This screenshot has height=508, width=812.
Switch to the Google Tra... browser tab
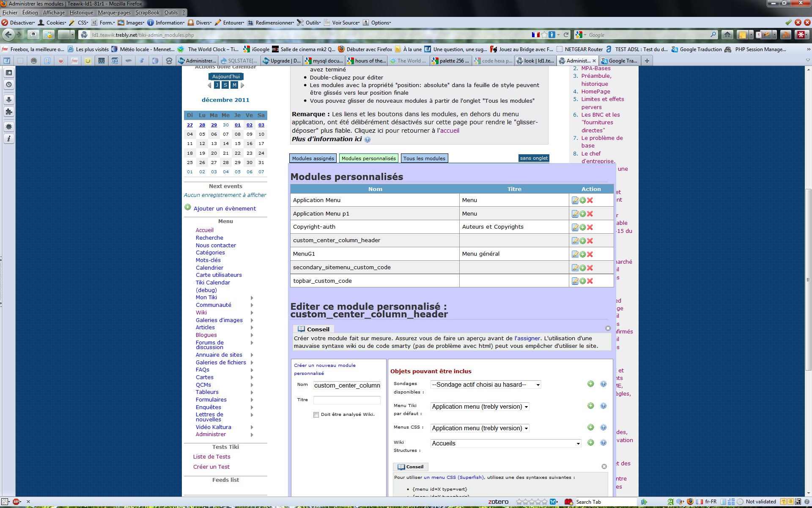[x=620, y=61]
